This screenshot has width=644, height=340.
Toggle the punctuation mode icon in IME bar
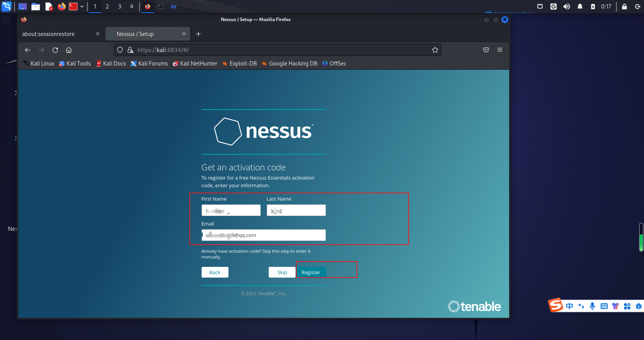[x=581, y=306]
